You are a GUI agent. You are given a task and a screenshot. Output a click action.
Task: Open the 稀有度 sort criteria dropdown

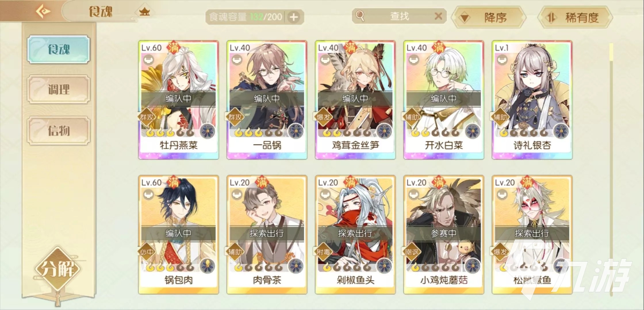tap(575, 18)
